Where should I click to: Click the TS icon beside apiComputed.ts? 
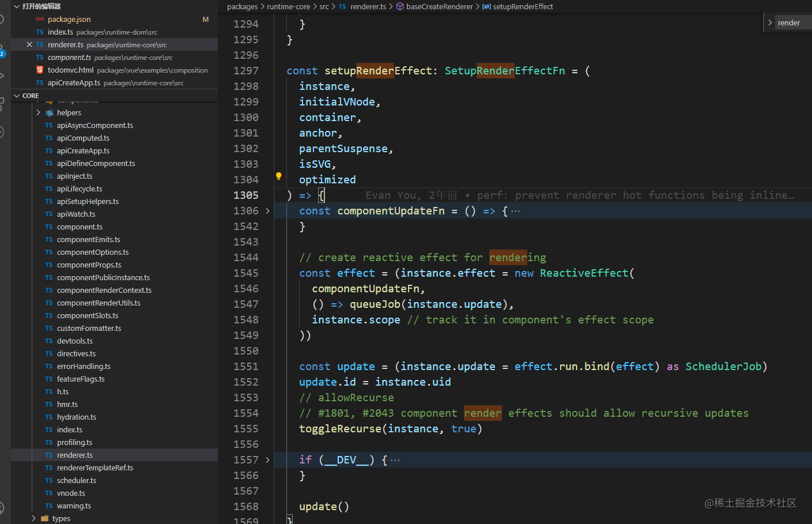pos(49,138)
